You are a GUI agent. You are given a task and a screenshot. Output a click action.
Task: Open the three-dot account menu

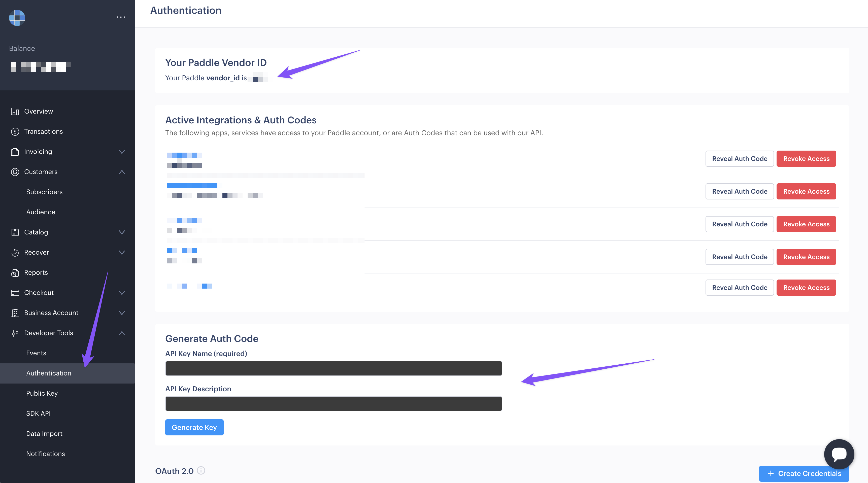pos(121,17)
